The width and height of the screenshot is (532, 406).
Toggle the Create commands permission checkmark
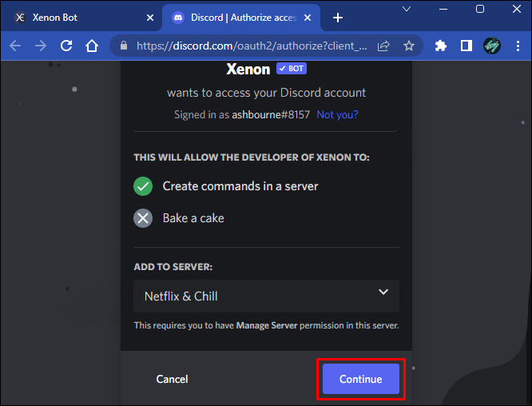(x=143, y=186)
